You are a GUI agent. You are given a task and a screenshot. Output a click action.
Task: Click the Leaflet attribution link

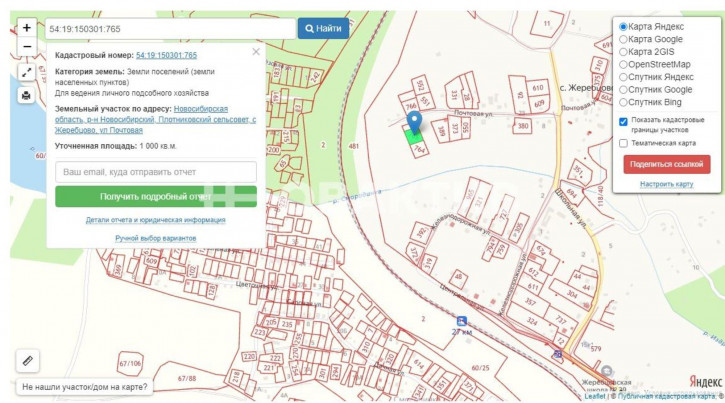click(x=595, y=396)
